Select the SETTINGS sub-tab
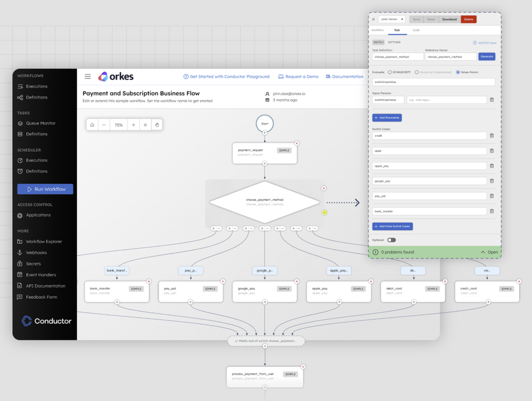This screenshot has height=401, width=532. pos(394,43)
